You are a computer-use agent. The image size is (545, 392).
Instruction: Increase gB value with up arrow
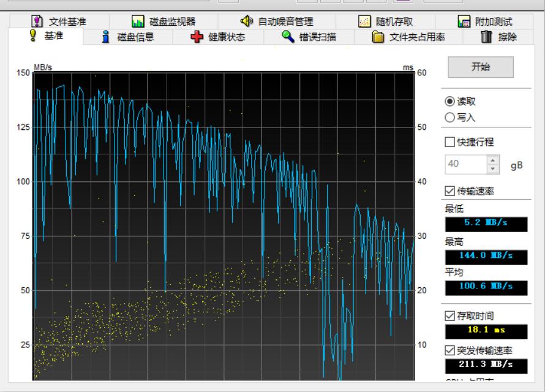(493, 160)
